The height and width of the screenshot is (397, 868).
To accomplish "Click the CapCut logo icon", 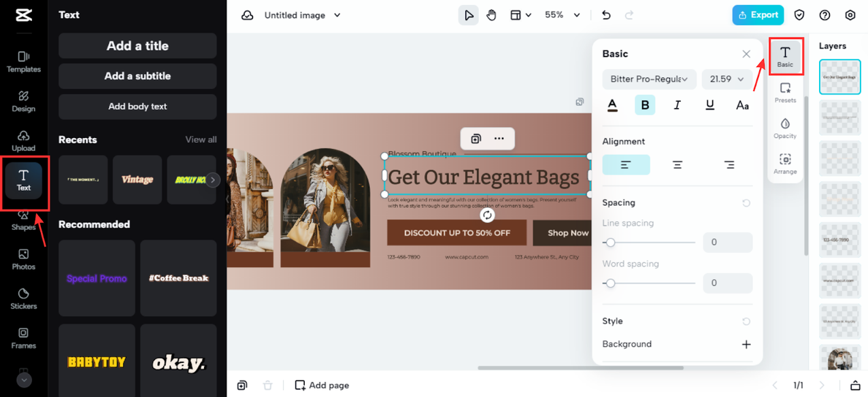I will pos(23,16).
